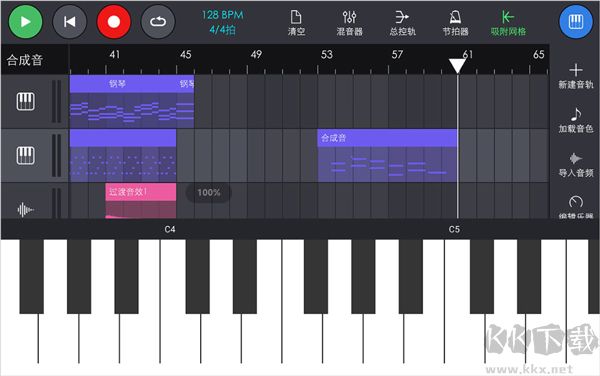Select the audio waveform track icon
This screenshot has height=376, width=600.
(x=26, y=209)
